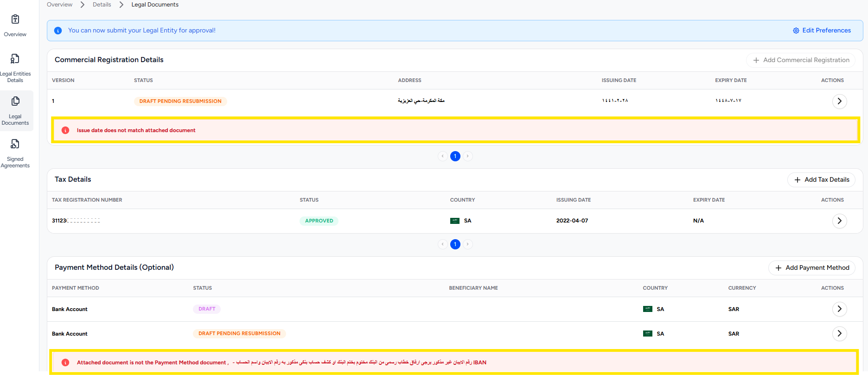Go to Overview breadcrumb

pos(60,5)
